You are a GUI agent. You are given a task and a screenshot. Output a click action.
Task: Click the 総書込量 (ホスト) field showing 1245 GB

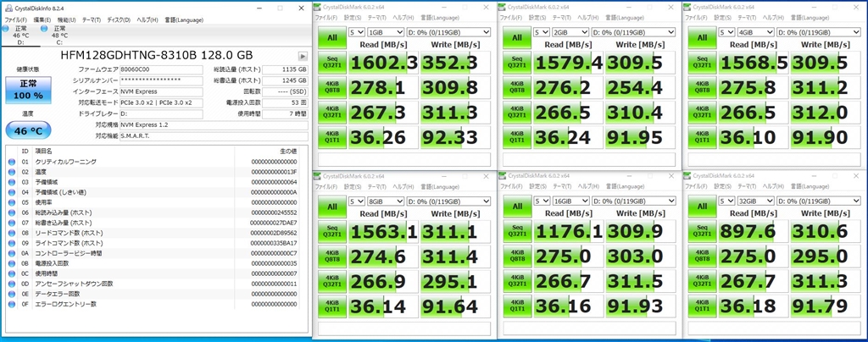(285, 80)
